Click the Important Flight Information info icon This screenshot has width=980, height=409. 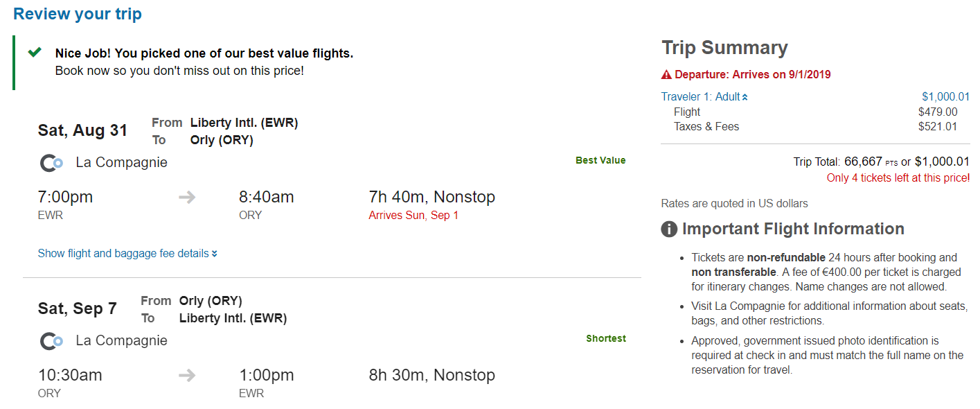[669, 229]
